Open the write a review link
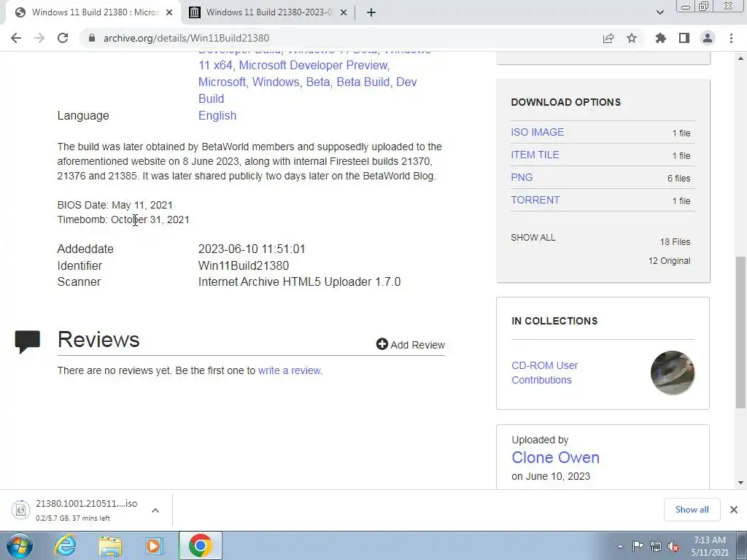 point(289,370)
